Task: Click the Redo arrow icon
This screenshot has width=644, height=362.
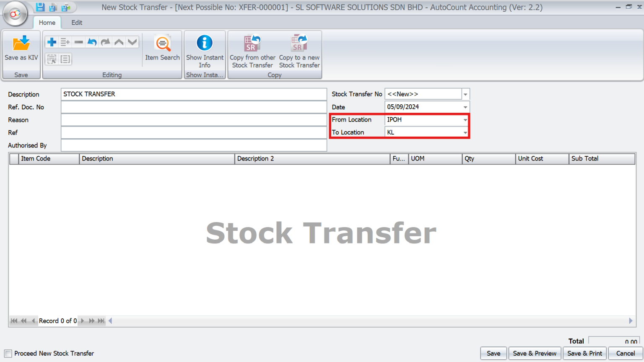Action: pyautogui.click(x=105, y=41)
